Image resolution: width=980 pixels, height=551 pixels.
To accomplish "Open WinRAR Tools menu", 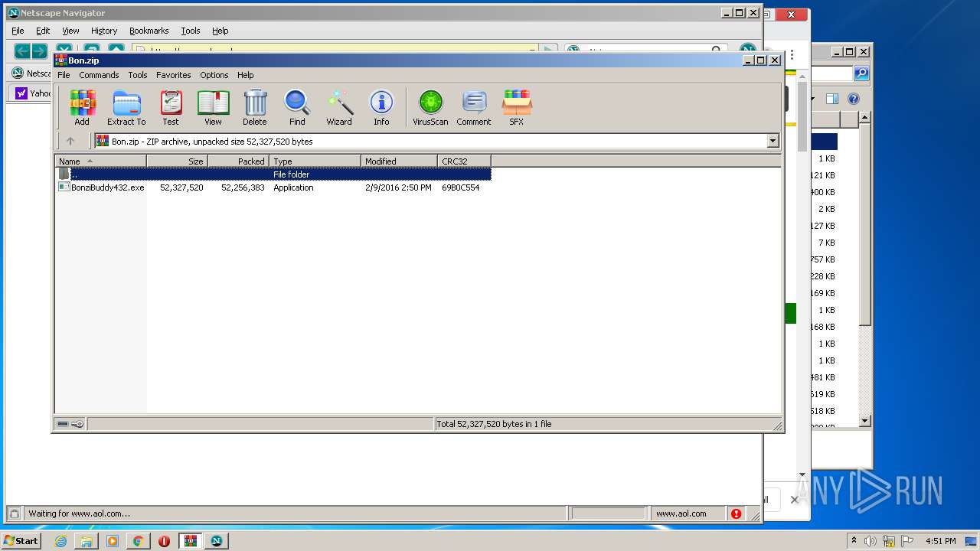I will coord(138,75).
